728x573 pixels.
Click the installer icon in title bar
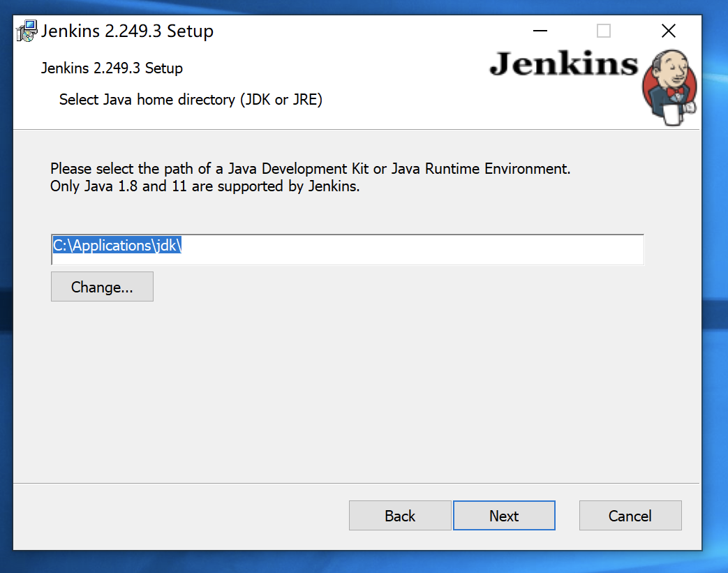[x=27, y=31]
